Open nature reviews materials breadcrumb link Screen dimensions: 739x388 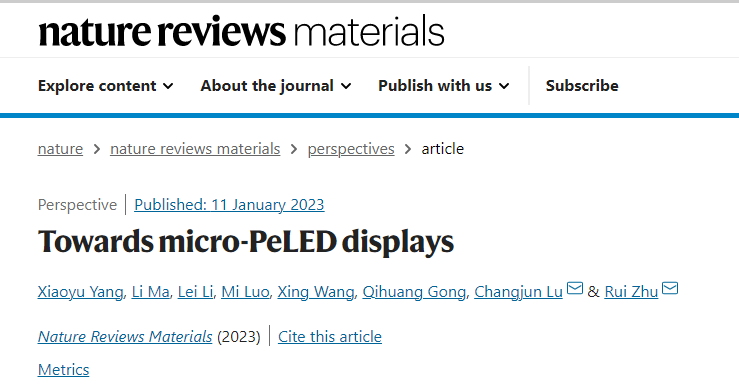click(x=195, y=149)
